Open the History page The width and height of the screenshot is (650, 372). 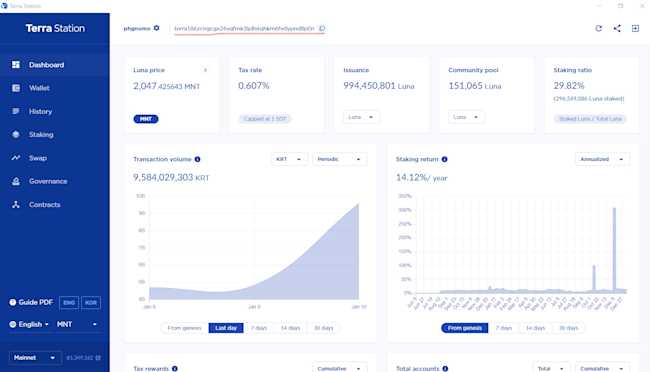[55, 111]
